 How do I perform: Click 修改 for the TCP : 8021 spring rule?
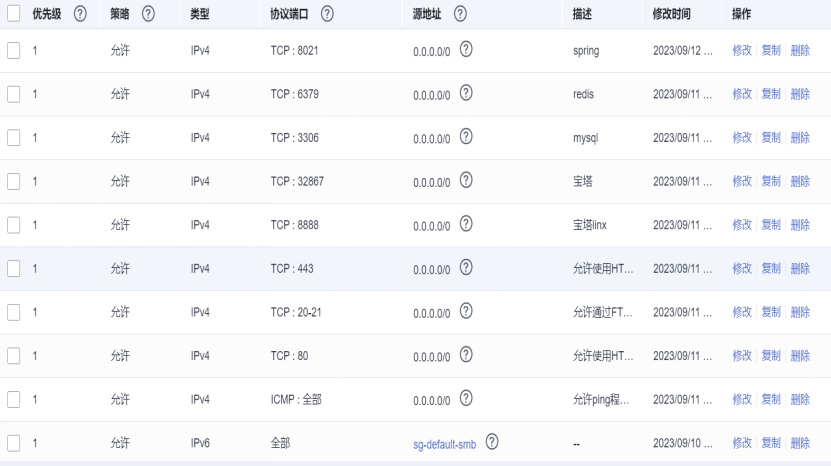741,50
